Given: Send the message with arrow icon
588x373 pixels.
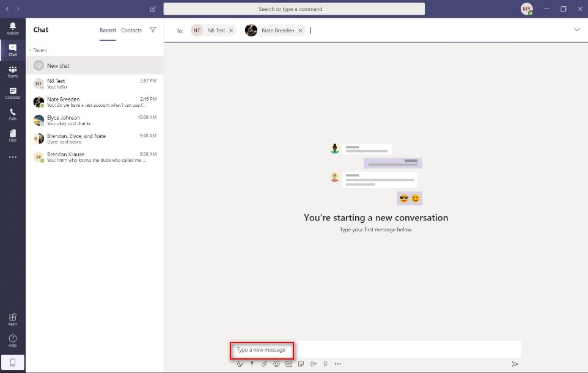Looking at the screenshot, I should (515, 364).
